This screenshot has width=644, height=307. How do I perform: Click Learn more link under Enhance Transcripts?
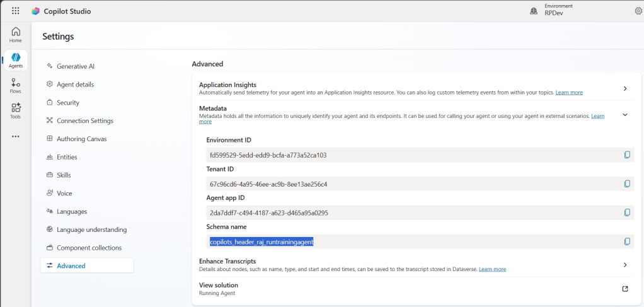tap(492, 269)
